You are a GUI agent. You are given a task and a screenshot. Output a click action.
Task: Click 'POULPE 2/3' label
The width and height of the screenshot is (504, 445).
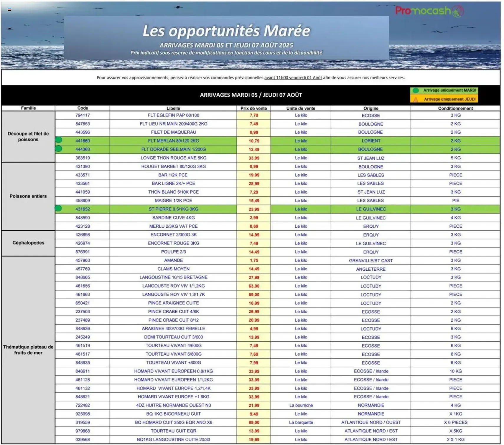click(173, 252)
